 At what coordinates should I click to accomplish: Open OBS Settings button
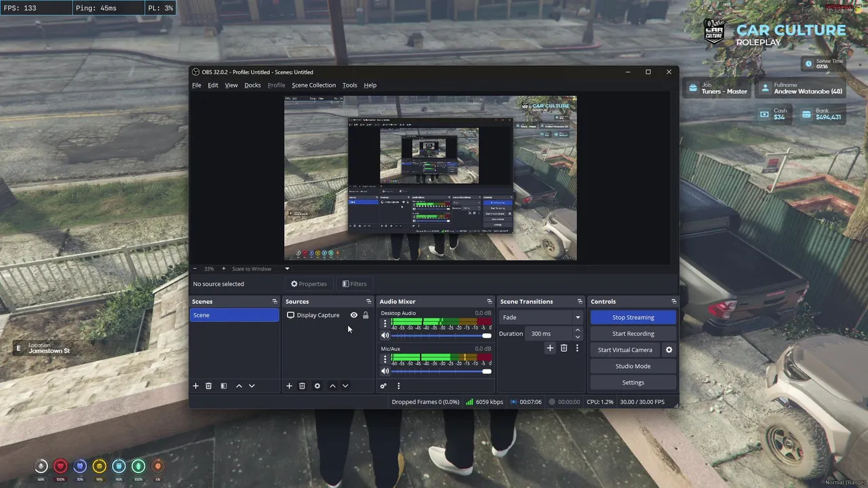[x=633, y=382]
